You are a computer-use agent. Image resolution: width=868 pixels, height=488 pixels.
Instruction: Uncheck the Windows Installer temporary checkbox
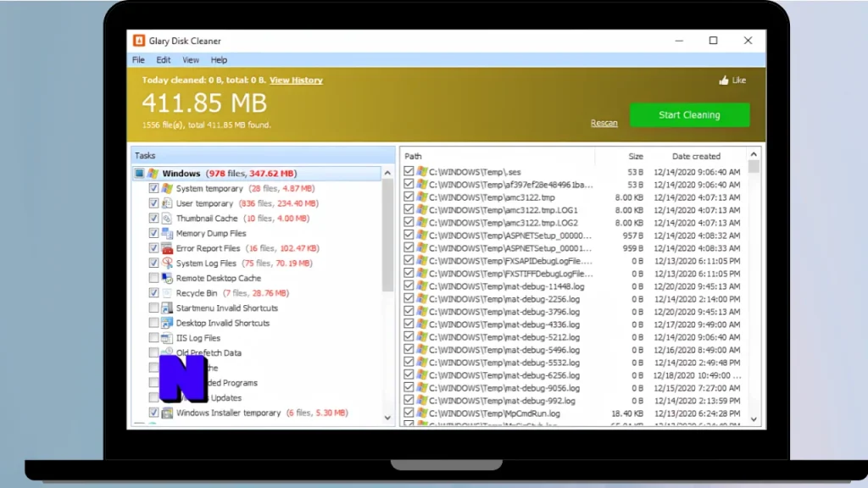(153, 413)
